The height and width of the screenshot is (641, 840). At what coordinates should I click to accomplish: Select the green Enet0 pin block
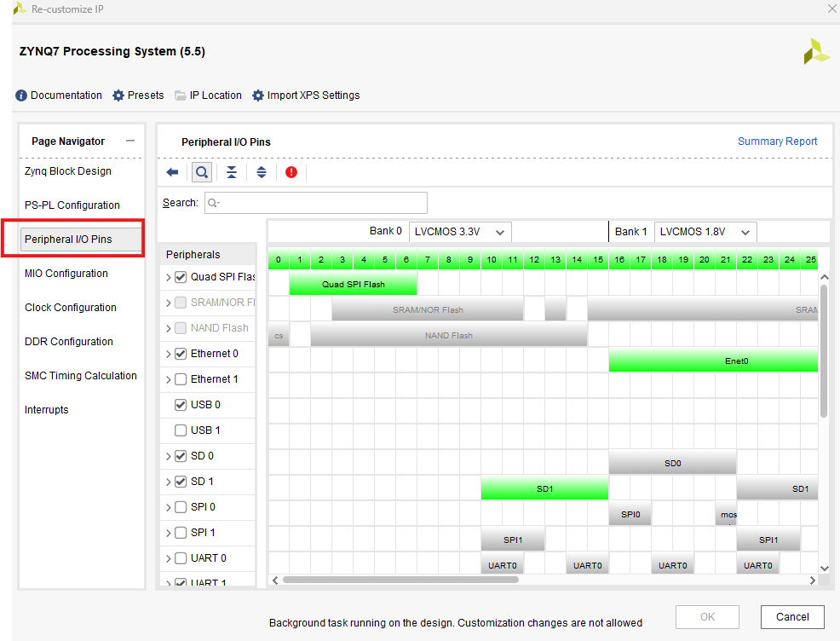point(714,361)
